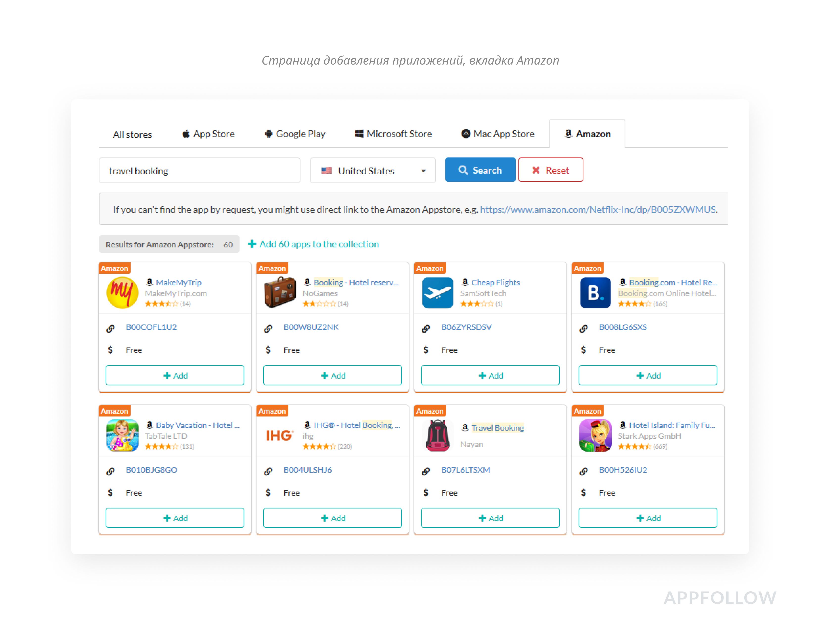Click the Booking suitcase app icon
Screen dimensions: 821x644
coord(280,293)
